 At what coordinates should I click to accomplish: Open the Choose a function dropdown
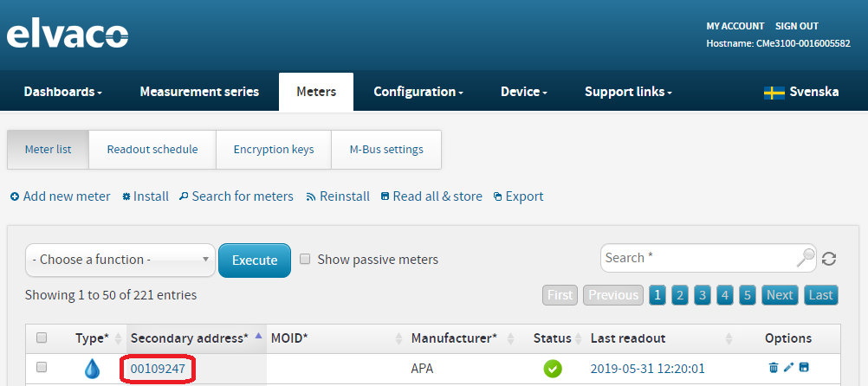[x=120, y=259]
